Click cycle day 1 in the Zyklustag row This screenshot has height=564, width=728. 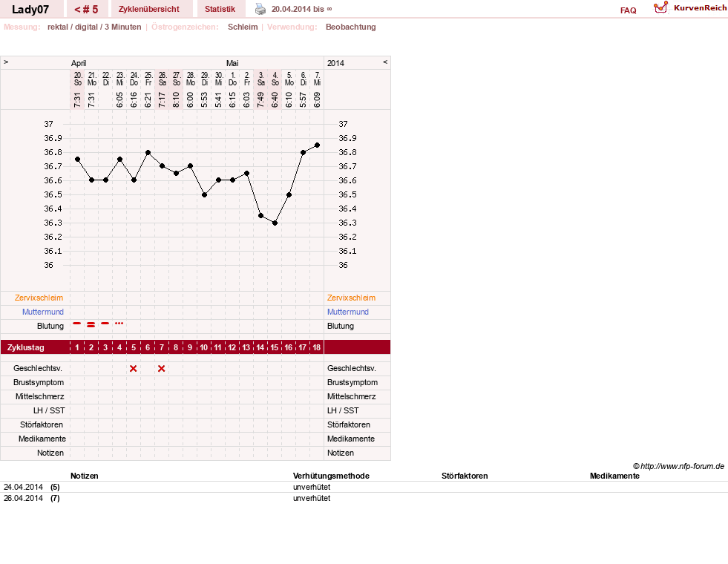click(x=77, y=347)
